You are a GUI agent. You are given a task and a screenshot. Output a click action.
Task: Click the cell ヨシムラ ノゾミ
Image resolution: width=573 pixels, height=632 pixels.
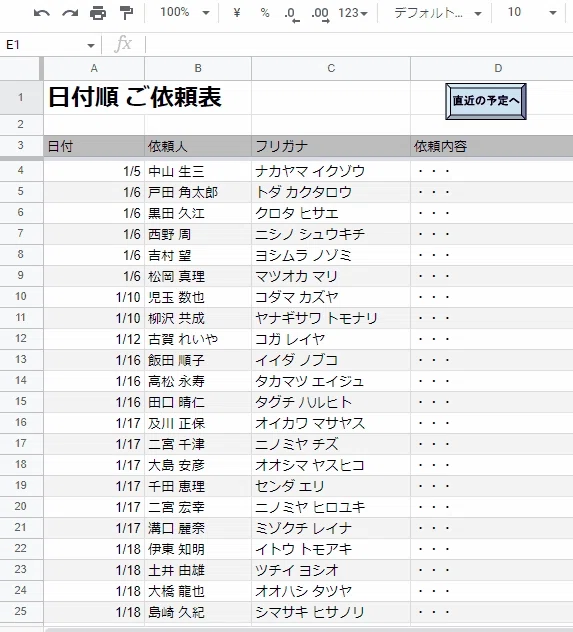(x=331, y=255)
